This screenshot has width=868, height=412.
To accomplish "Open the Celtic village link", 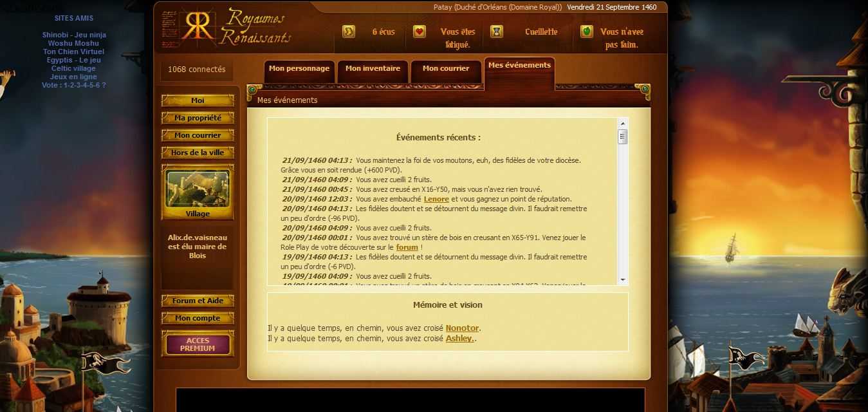I will [73, 68].
